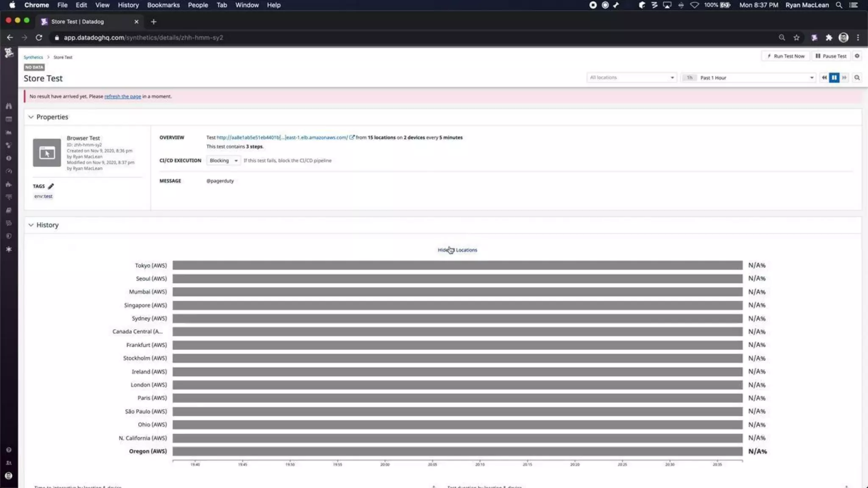The width and height of the screenshot is (868, 488).
Task: Open the help icon in left sidebar
Action: pyautogui.click(x=8, y=450)
